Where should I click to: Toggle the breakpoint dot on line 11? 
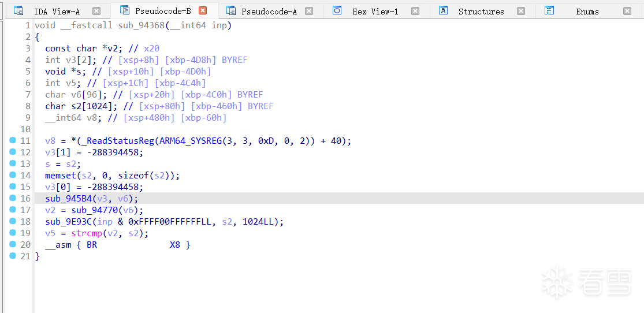(x=13, y=140)
